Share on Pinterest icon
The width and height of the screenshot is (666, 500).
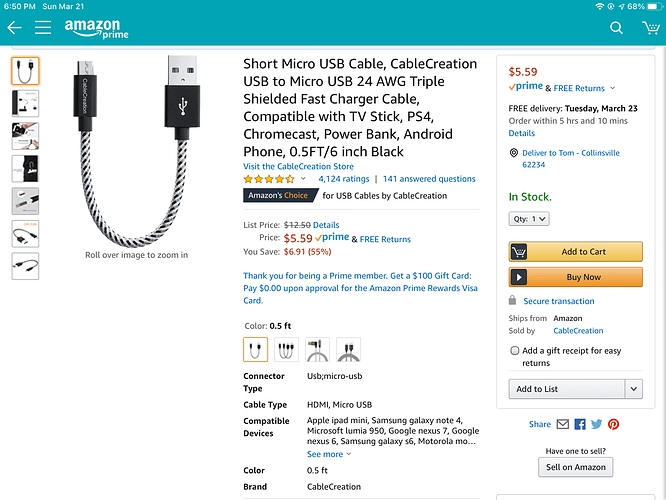(x=614, y=424)
